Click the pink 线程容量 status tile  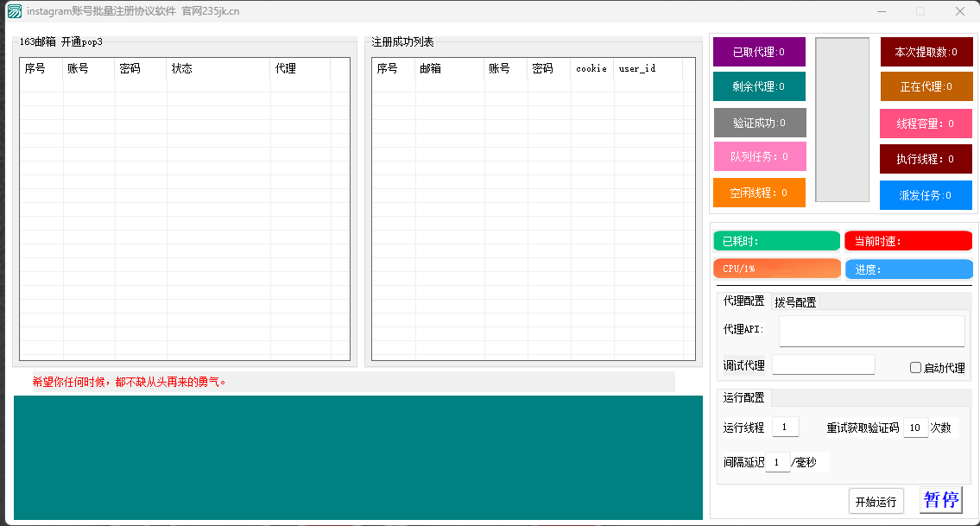point(926,124)
